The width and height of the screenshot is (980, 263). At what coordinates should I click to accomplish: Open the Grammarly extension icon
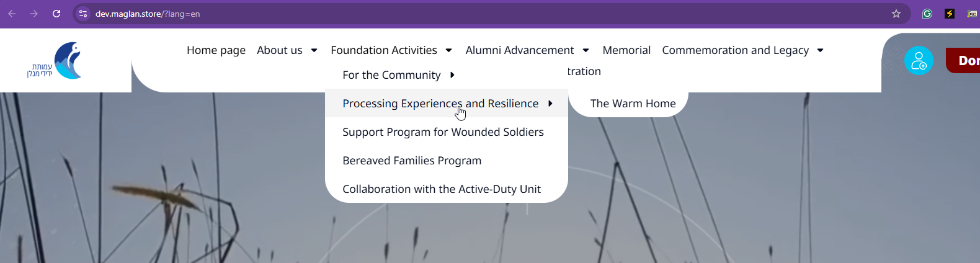pos(927,14)
